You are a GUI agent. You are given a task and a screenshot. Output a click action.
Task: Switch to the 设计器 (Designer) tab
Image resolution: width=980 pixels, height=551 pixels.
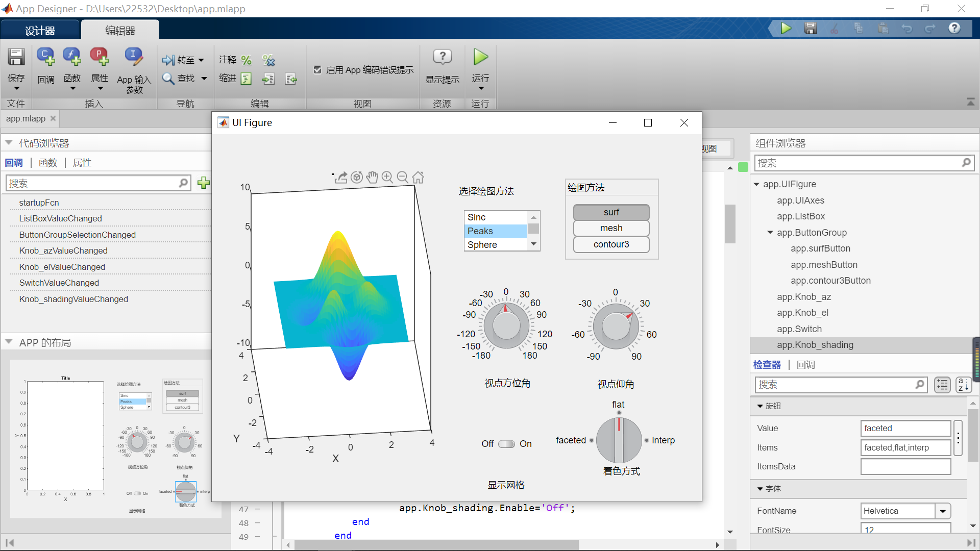click(40, 31)
